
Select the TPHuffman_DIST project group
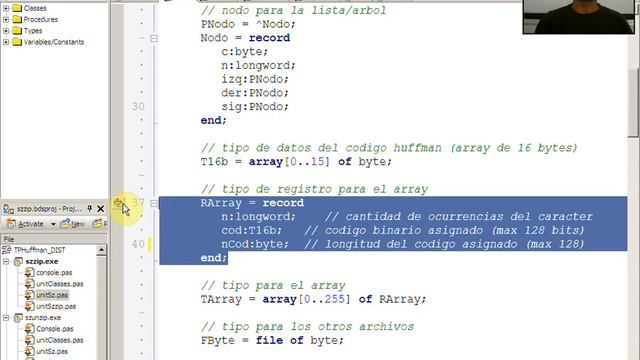[40, 250]
